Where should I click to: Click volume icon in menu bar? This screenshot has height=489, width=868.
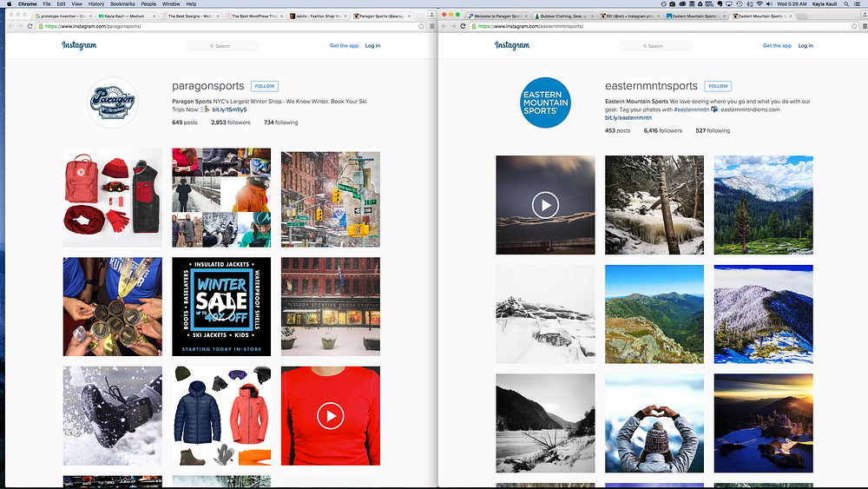coord(769,3)
